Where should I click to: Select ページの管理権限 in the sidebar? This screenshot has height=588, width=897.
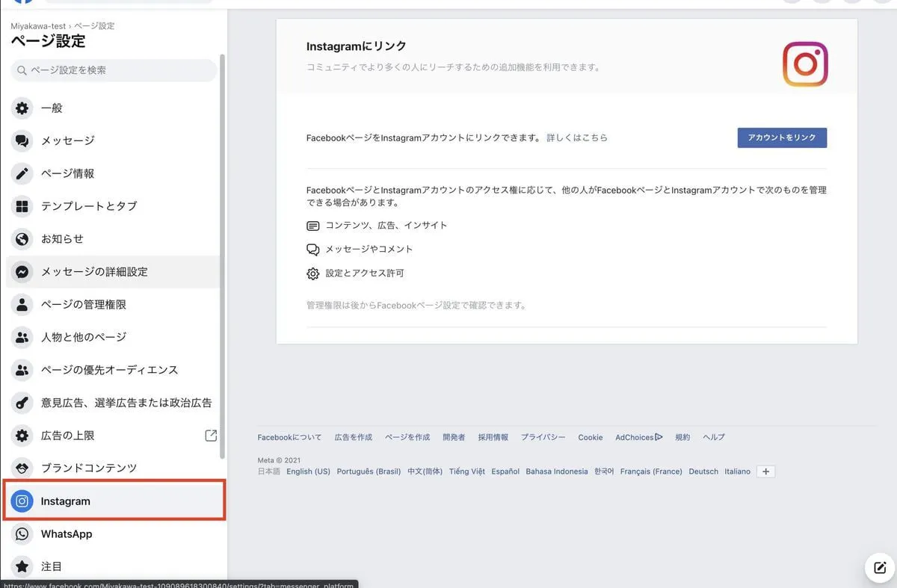pyautogui.click(x=84, y=305)
